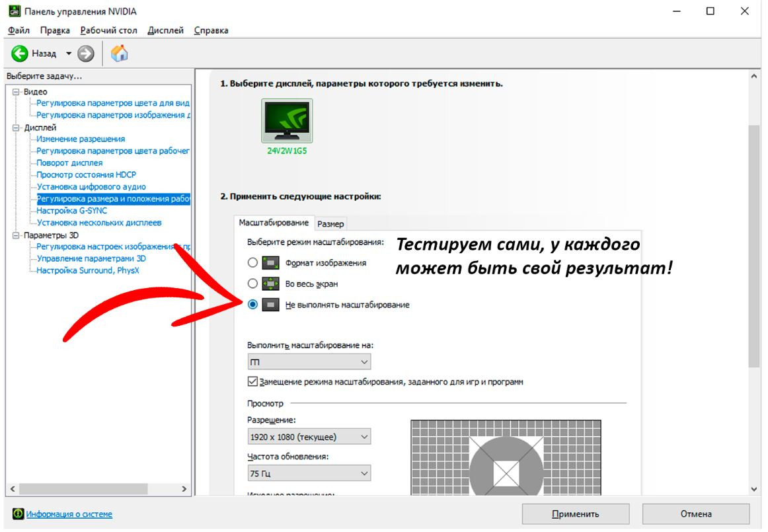
Task: Click the green Back arrow icon
Action: pyautogui.click(x=20, y=54)
